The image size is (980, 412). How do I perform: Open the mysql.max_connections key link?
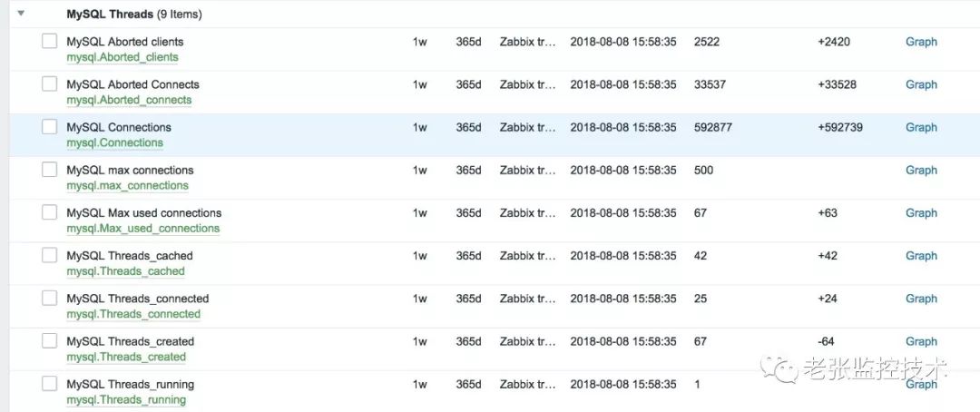tap(128, 186)
